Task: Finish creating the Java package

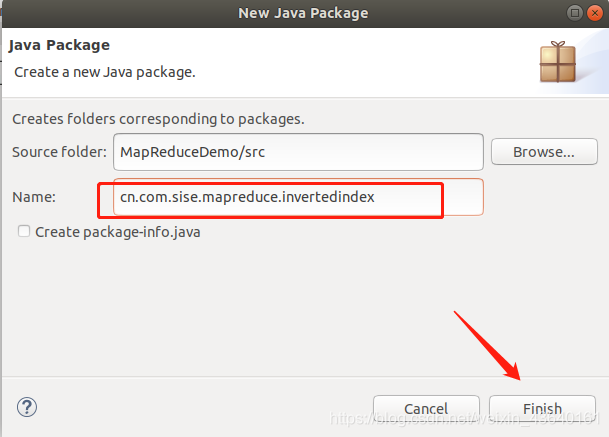Action: 542,409
